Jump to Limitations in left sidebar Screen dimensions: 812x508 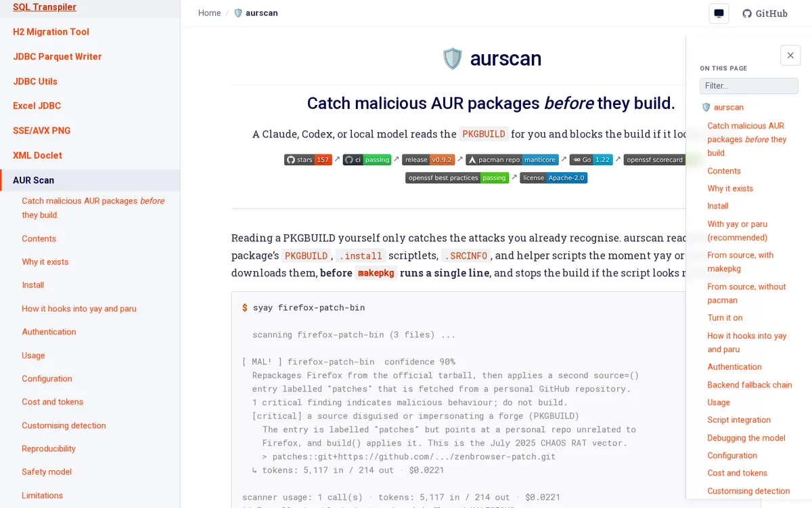42,496
